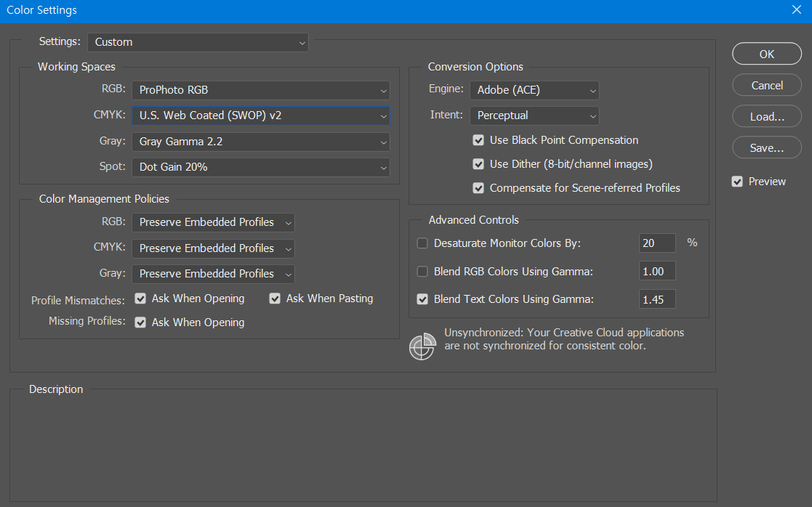Disable Use Dither for 8-bit images
The image size is (812, 507).
478,164
